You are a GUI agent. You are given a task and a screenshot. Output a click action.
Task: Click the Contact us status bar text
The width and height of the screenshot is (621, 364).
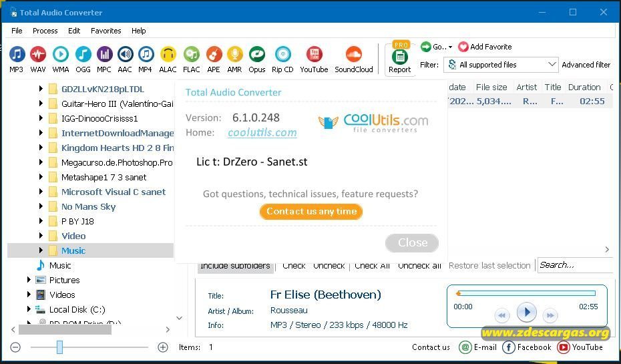[x=431, y=347]
